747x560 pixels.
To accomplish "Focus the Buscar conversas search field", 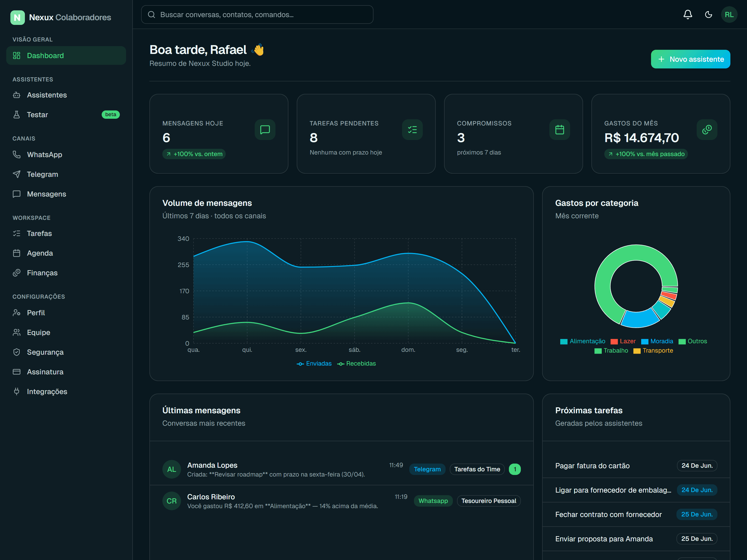I will pyautogui.click(x=257, y=15).
